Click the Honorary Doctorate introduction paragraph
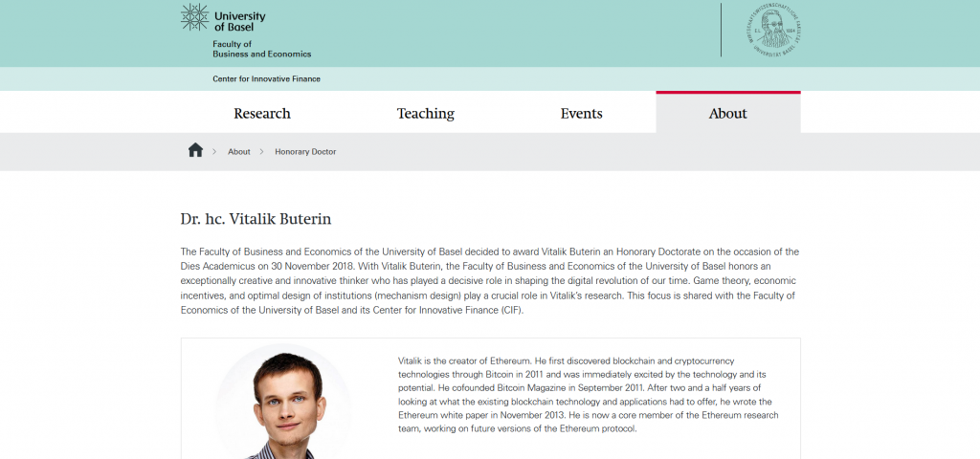This screenshot has width=980, height=459. pos(490,281)
